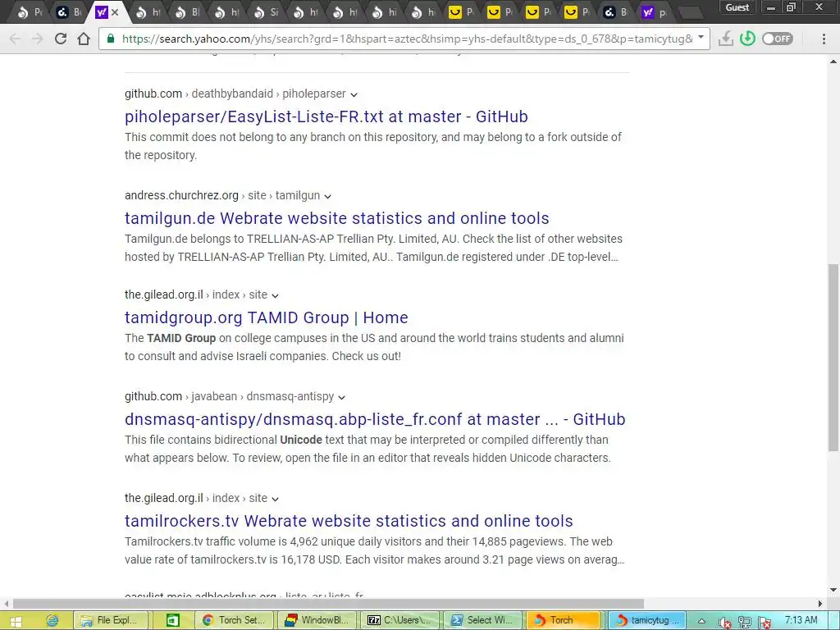Switch to the last Yahoo tab
This screenshot has width=840, height=630.
[655, 11]
